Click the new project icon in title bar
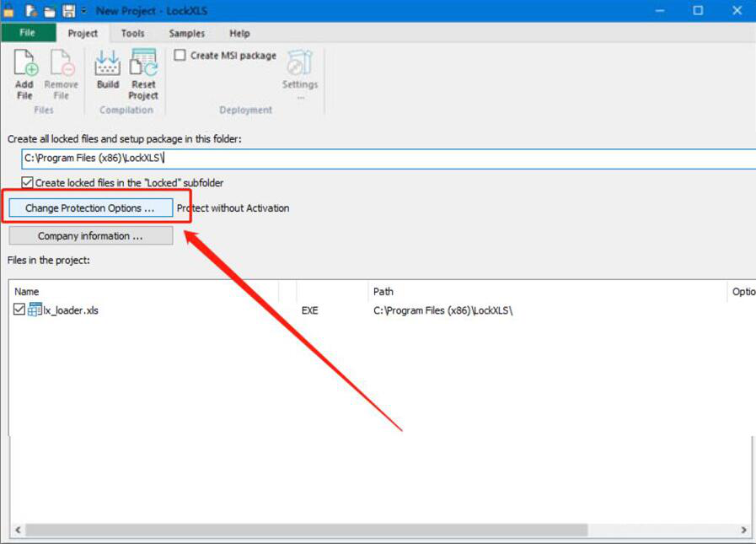 click(x=31, y=11)
